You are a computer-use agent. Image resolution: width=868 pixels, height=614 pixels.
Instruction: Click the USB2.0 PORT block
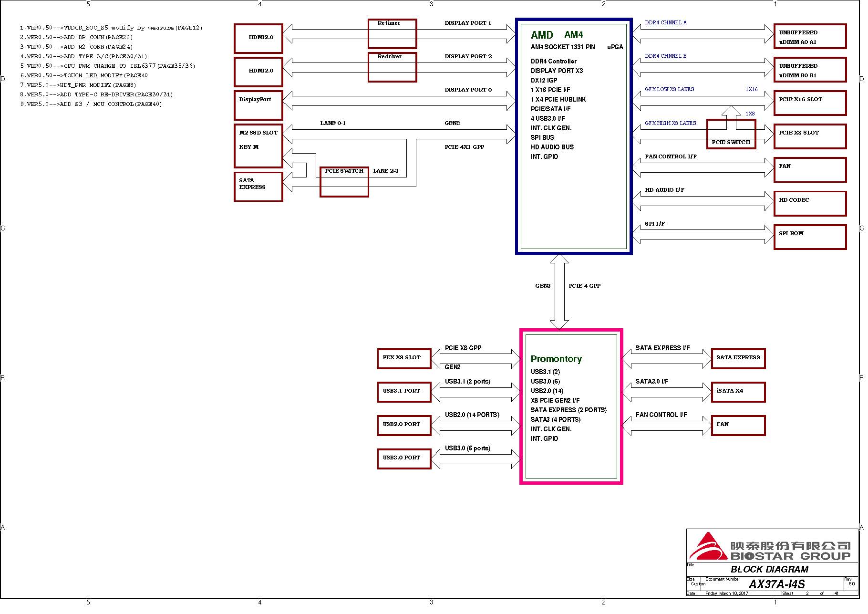point(404,426)
